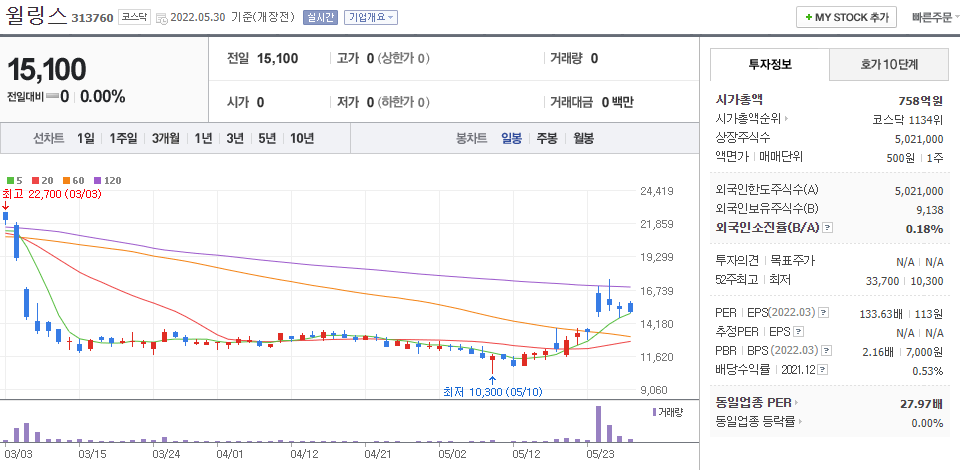Click the clock icon beside the date
The height and width of the screenshot is (470, 963).
[162, 18]
